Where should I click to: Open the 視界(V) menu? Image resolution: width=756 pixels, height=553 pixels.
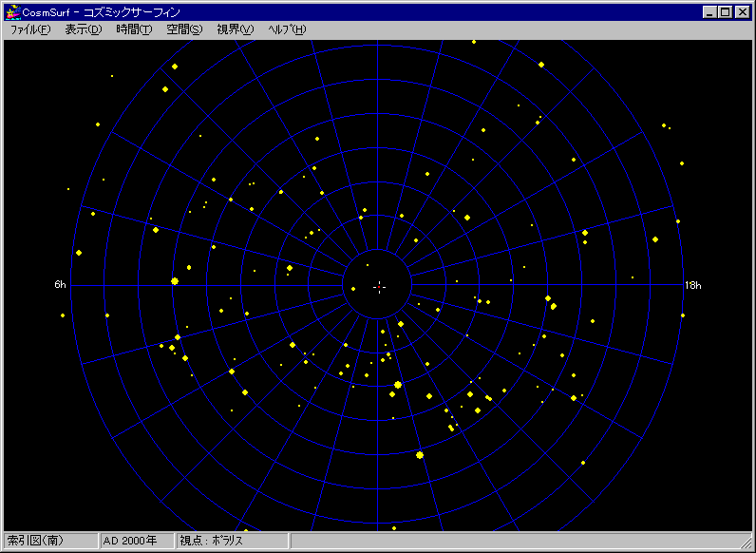point(236,29)
